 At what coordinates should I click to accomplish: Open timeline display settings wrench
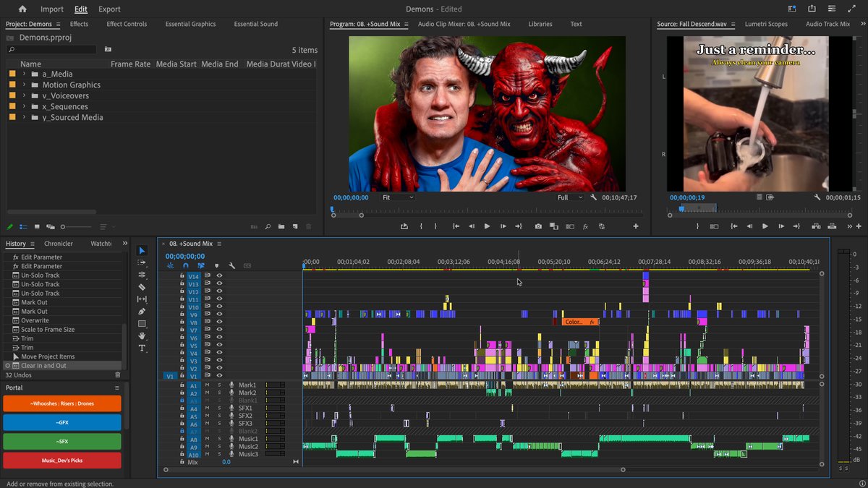tap(232, 266)
